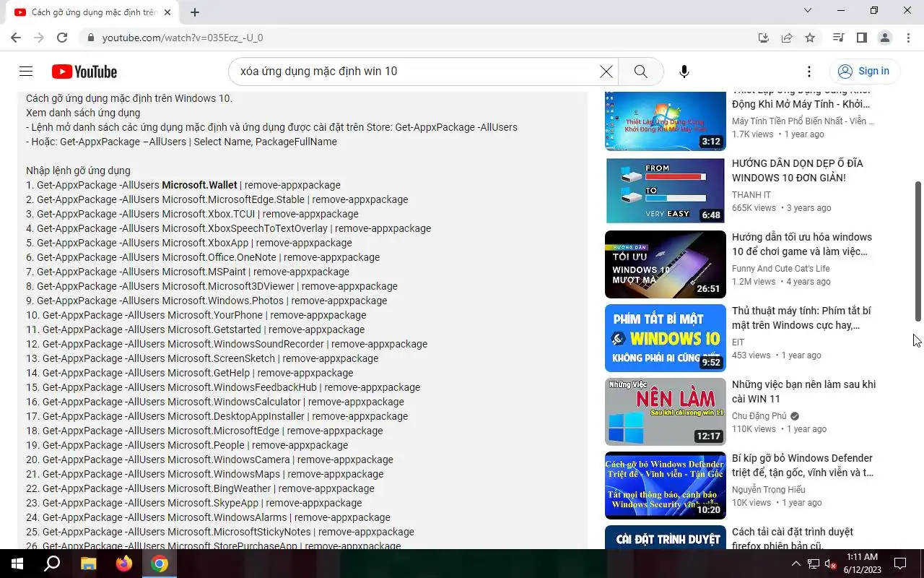Launch Firefox from taskbar
Viewport: 924px width, 578px height.
(124, 564)
